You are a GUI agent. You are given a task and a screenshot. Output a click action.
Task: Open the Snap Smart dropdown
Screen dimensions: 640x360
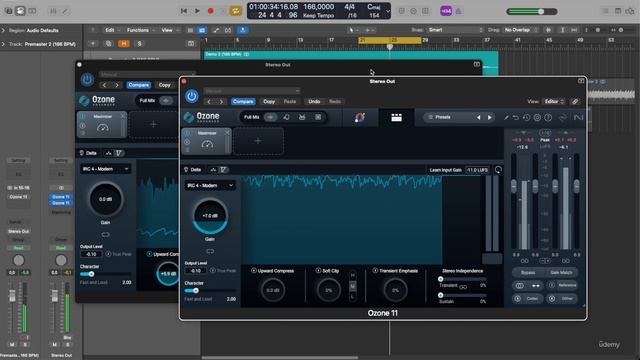[x=456, y=30]
